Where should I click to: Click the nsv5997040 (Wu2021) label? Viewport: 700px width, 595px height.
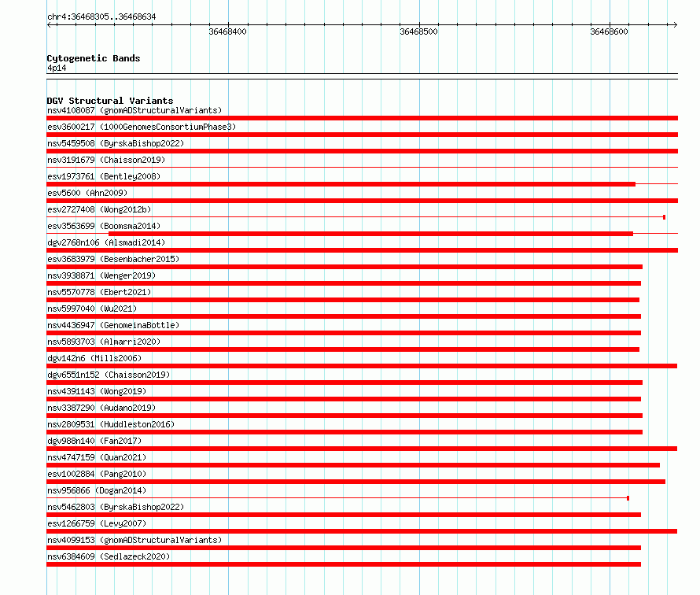92,309
